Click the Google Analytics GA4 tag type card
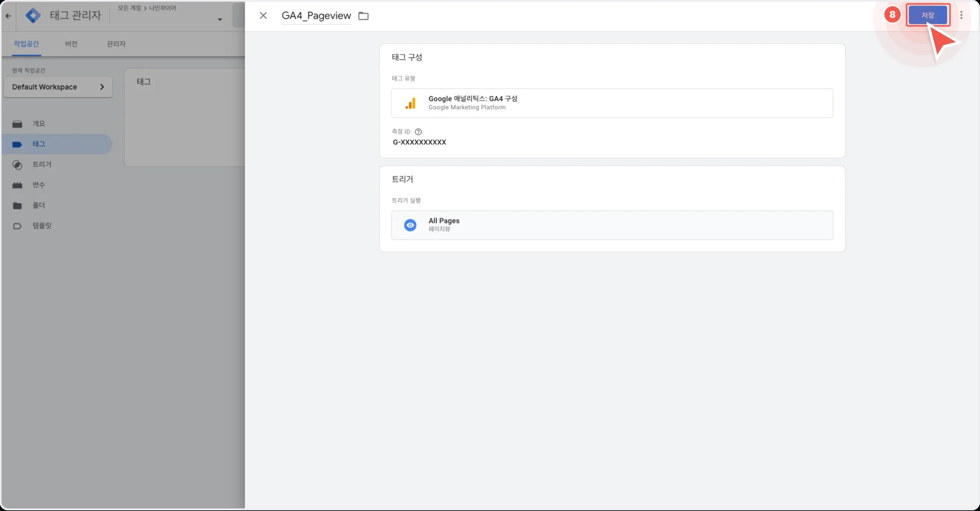 [x=611, y=103]
